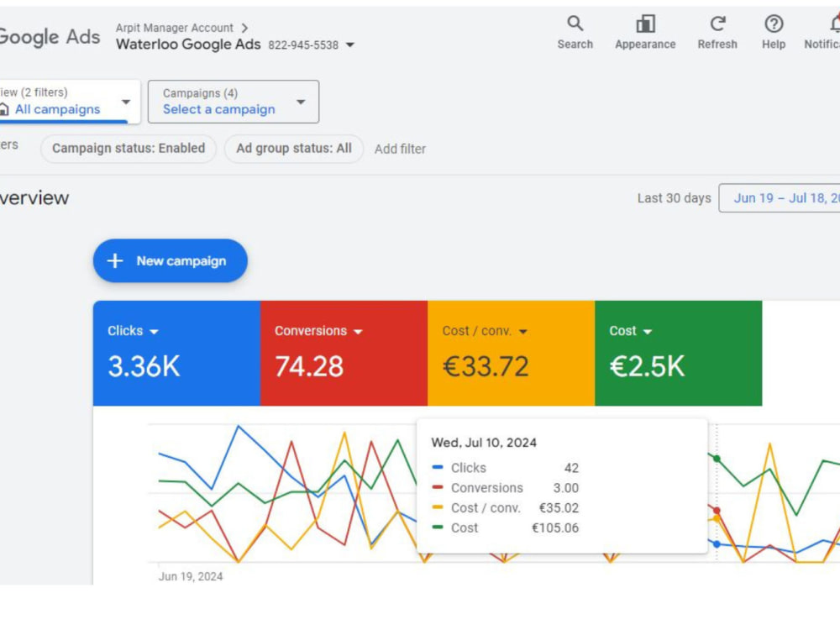840x630 pixels.
Task: Click the All campaigns link
Action: coord(57,109)
